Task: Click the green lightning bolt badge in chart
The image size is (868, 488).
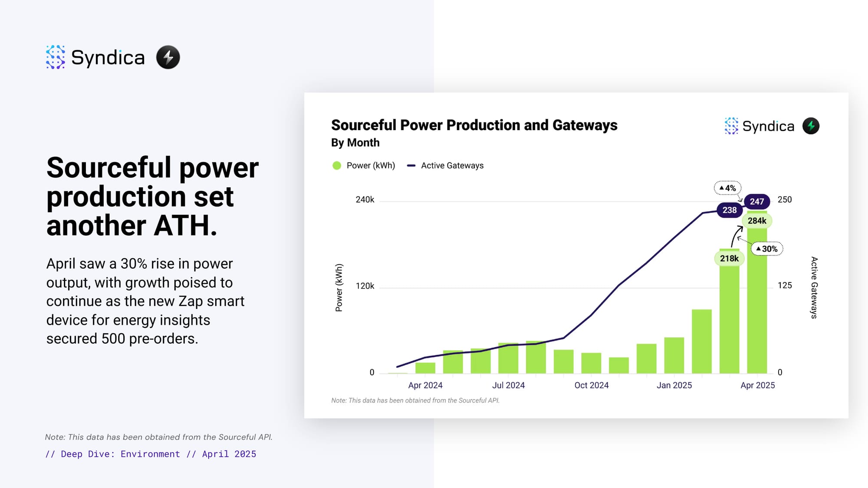Action: coord(811,126)
